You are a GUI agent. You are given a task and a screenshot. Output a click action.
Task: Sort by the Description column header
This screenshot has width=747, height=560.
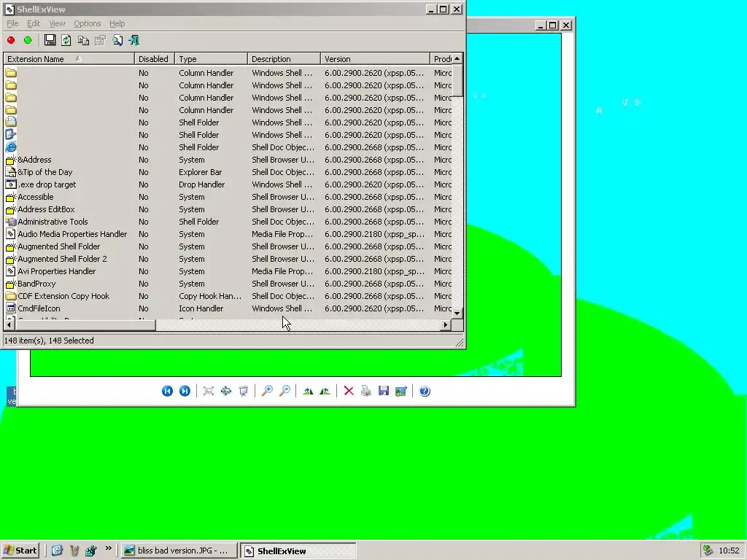click(x=284, y=59)
